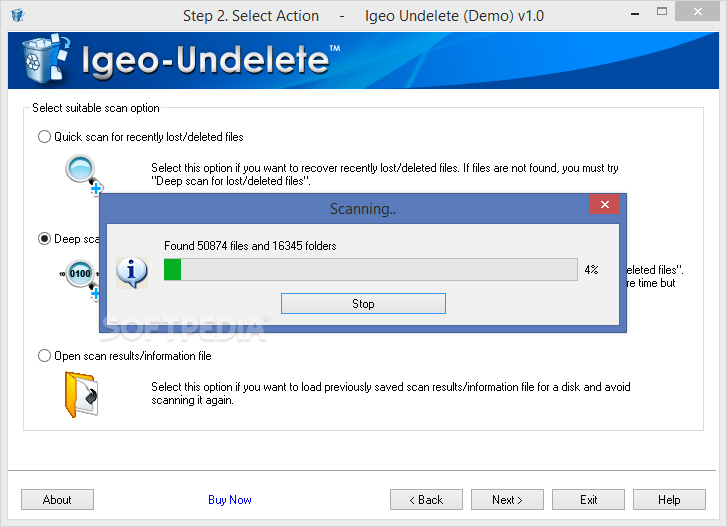
Task: Minimize the Igeo Undelete window
Action: 635,14
